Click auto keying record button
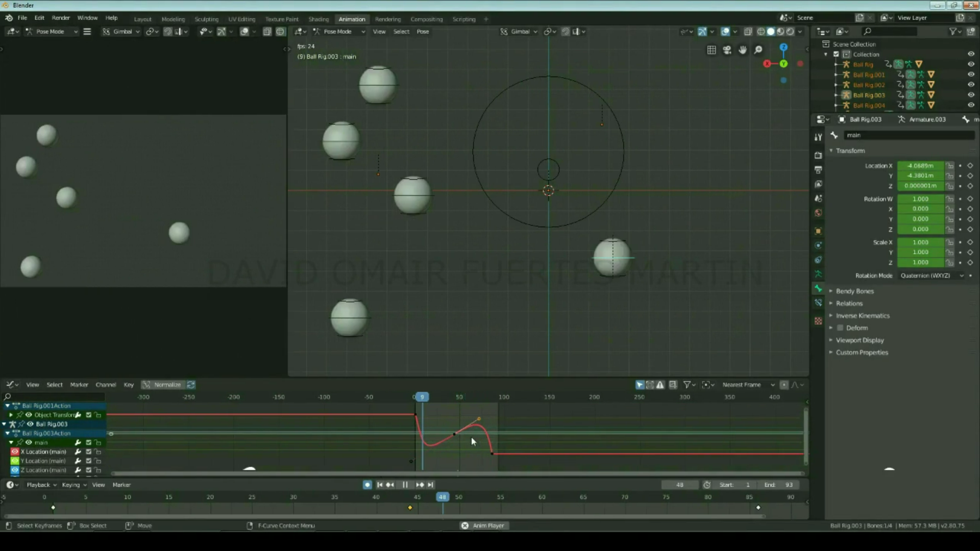980x551 pixels. [x=367, y=485]
